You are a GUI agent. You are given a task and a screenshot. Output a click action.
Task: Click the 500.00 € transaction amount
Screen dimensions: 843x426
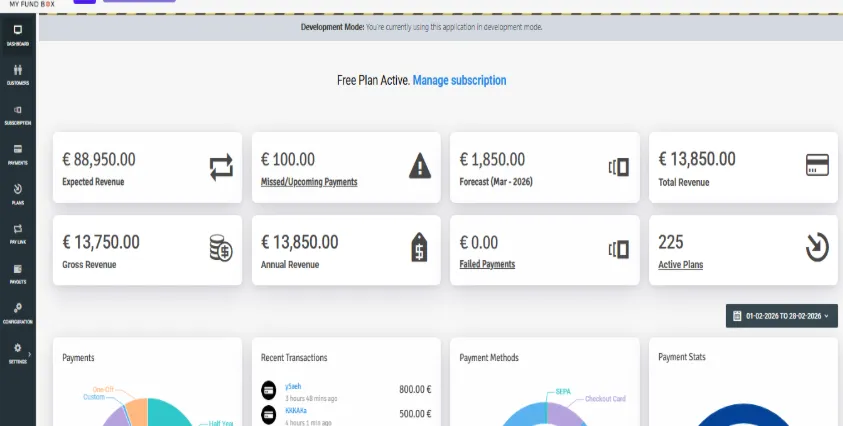point(415,414)
